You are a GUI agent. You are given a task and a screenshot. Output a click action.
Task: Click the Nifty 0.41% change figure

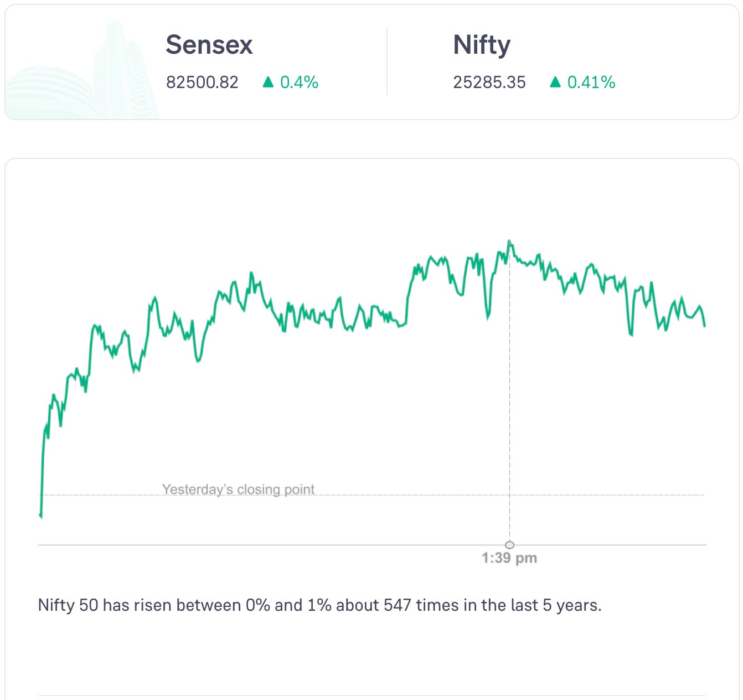pos(591,83)
